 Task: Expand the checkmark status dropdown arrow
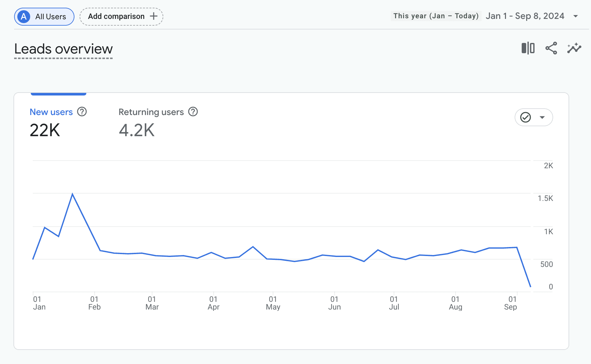[x=542, y=117]
